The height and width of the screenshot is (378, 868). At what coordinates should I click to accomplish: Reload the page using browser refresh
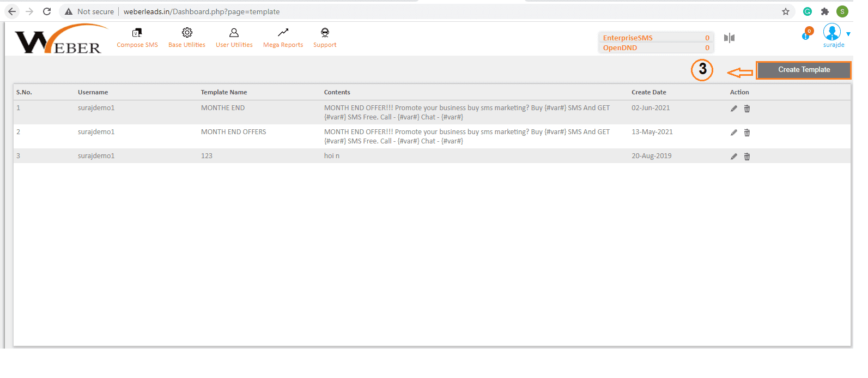pos(47,11)
